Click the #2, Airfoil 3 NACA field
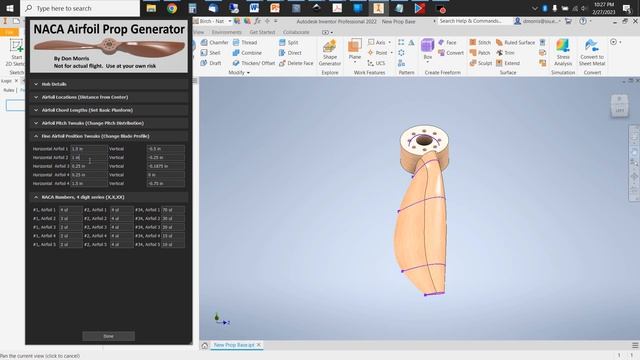The width and height of the screenshot is (640, 360). 122,227
